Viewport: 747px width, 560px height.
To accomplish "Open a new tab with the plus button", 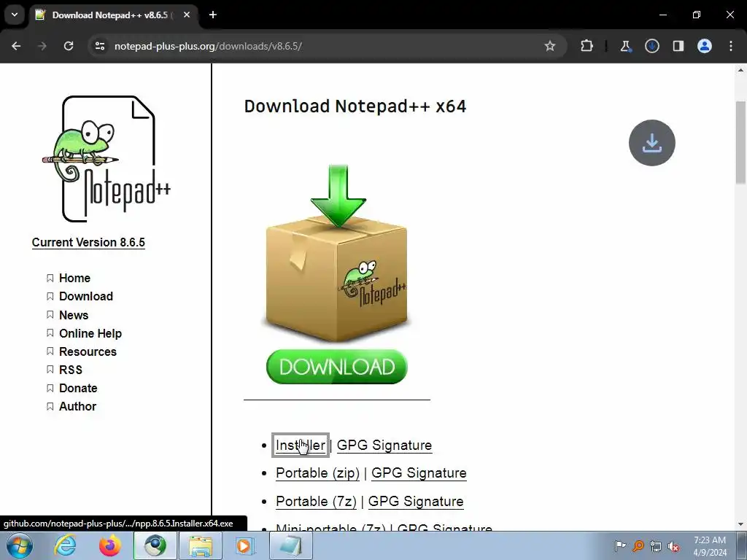I will pos(213,15).
